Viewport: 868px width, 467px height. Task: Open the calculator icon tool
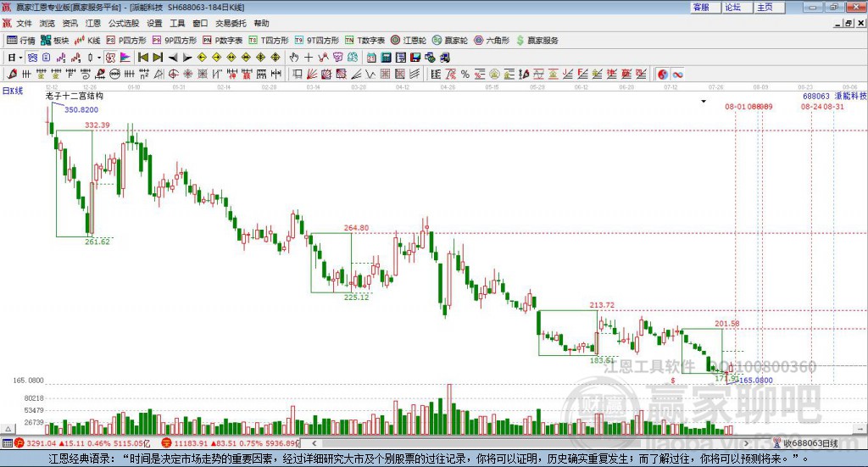click(386, 58)
